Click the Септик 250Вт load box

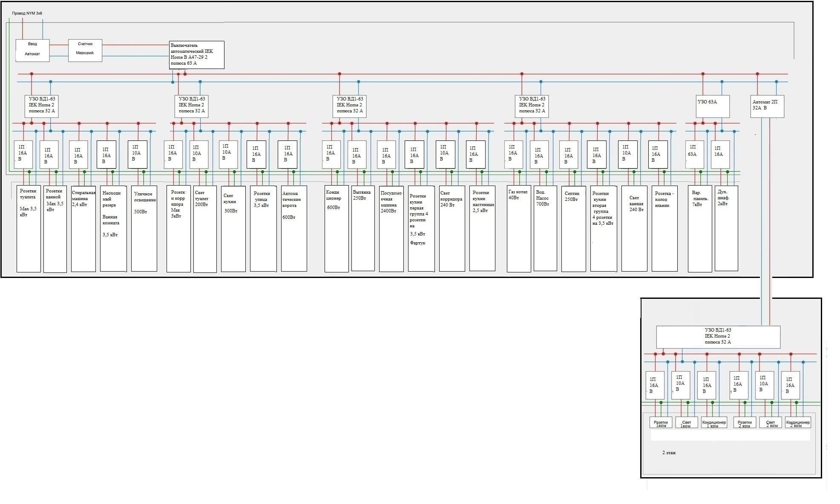[573, 228]
